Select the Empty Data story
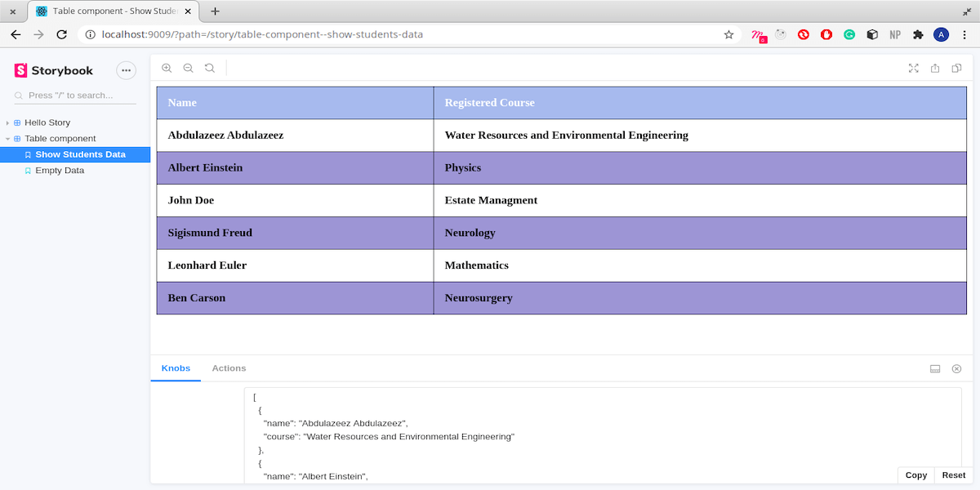The width and height of the screenshot is (980, 490). (60, 171)
